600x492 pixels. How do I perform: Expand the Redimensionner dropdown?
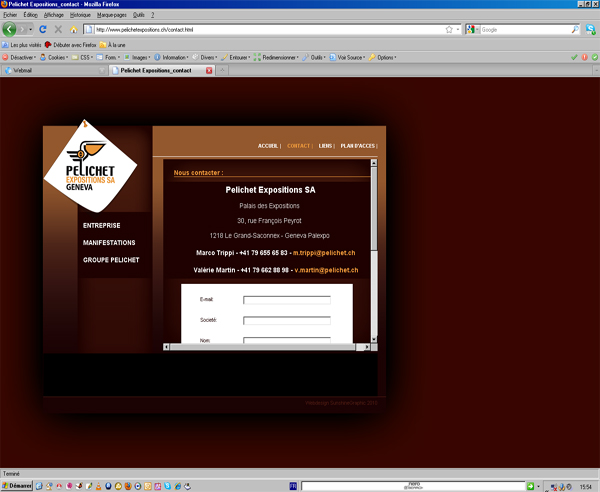pos(276,57)
